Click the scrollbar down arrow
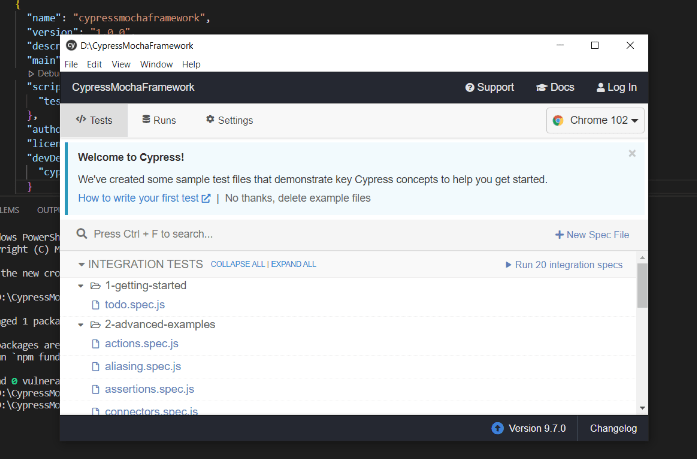This screenshot has height=459, width=697. (642, 408)
